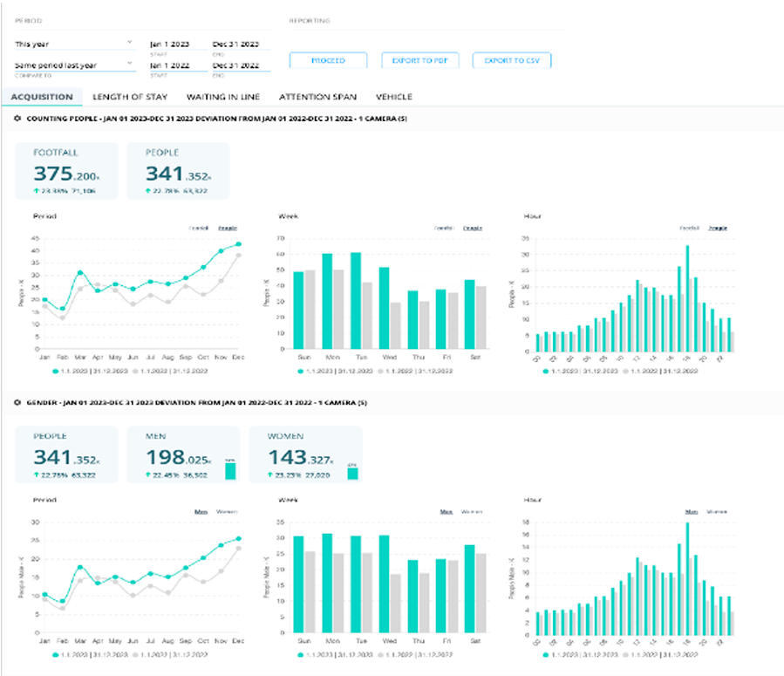This screenshot has height=676, width=784.
Task: Toggle 2023 legend on counting Hour chart
Action: tap(580, 371)
